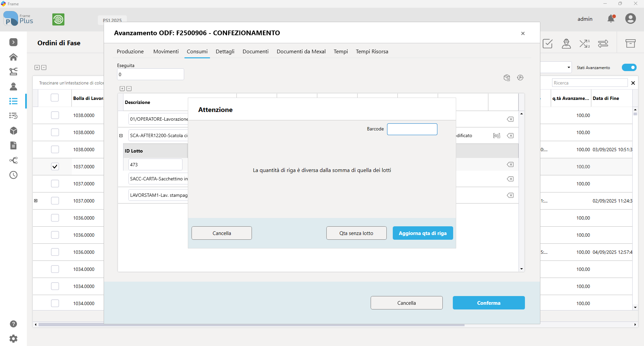Check the last 1034.0000 row checkbox
Viewport: 644px width, 346px height.
click(x=55, y=303)
